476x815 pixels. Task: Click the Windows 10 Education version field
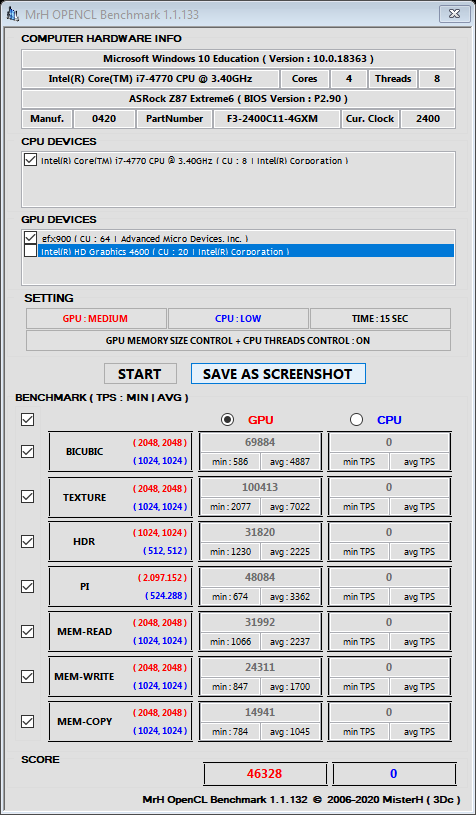pyautogui.click(x=239, y=59)
